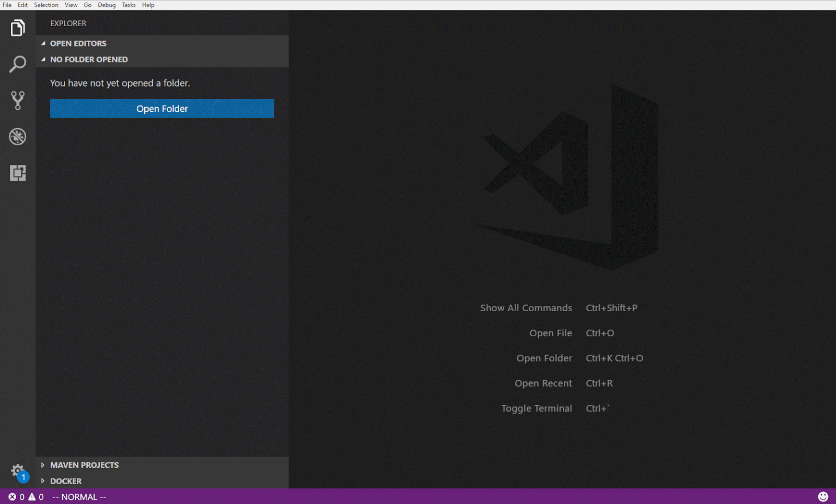Viewport: 836px width, 504px height.
Task: Open the Debug view icon
Action: point(18,137)
